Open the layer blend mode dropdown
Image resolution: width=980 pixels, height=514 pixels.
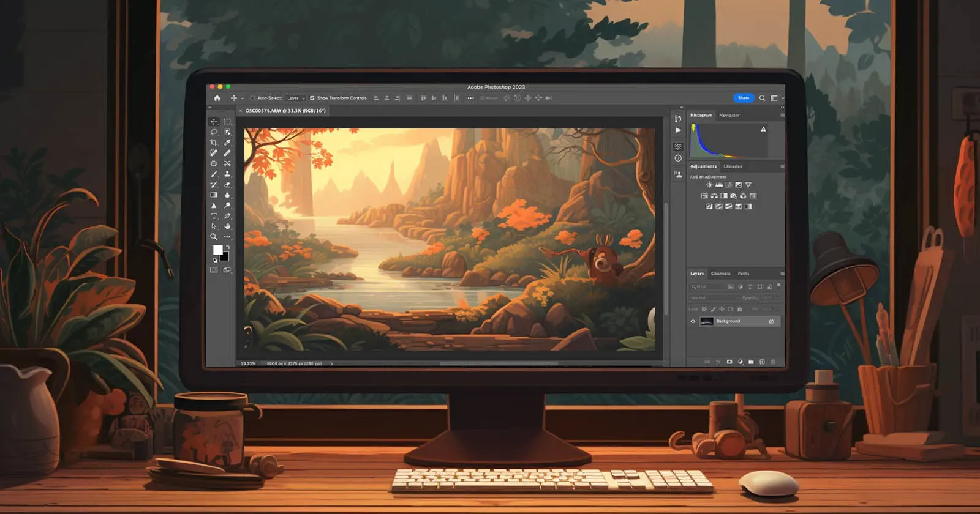[713, 298]
